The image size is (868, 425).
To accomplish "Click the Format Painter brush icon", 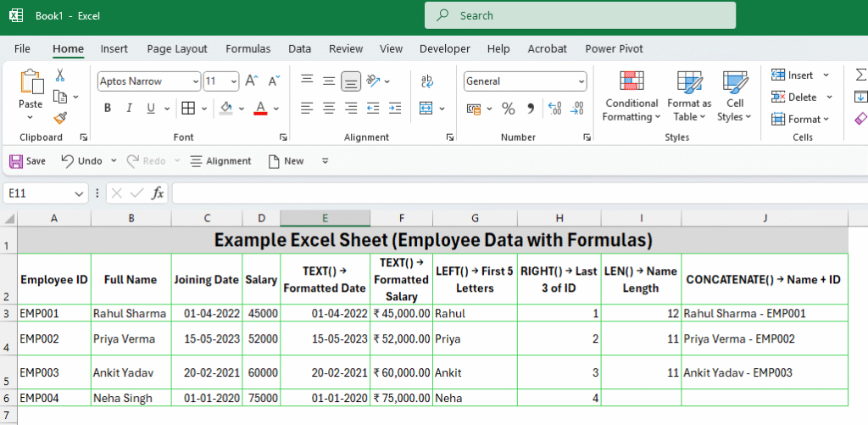I will (60, 118).
